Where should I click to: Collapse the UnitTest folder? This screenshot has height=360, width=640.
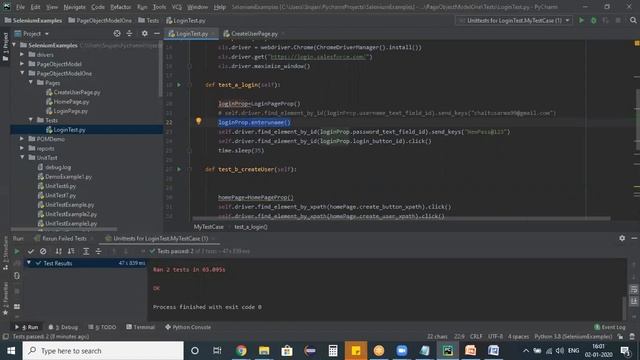click(x=22, y=158)
